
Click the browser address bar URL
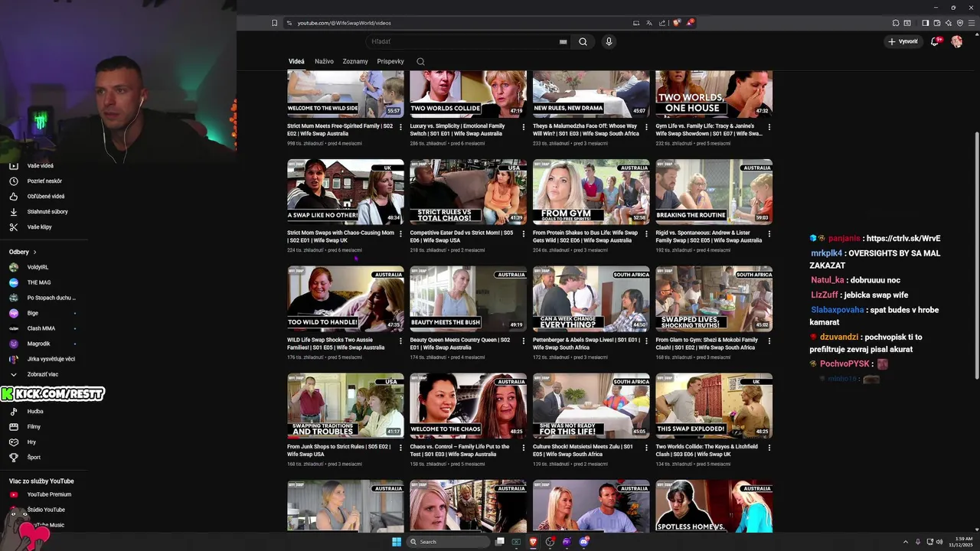[344, 23]
